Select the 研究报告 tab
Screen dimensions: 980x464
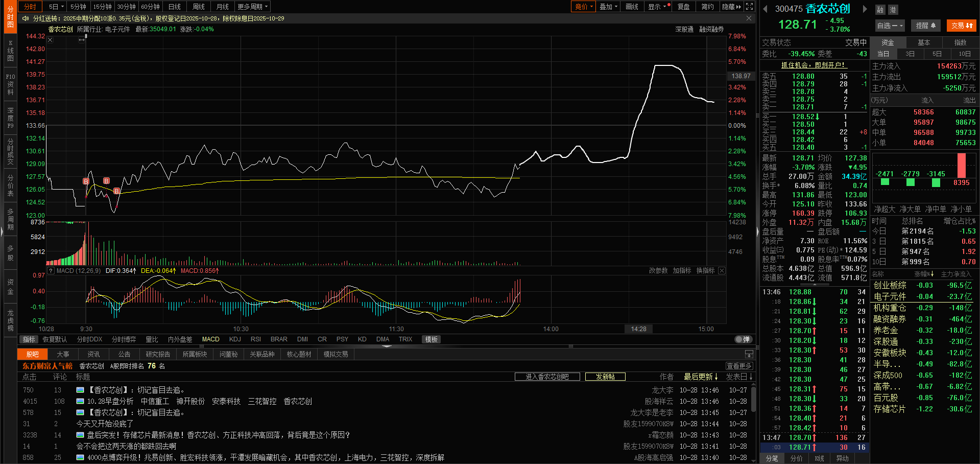point(158,354)
